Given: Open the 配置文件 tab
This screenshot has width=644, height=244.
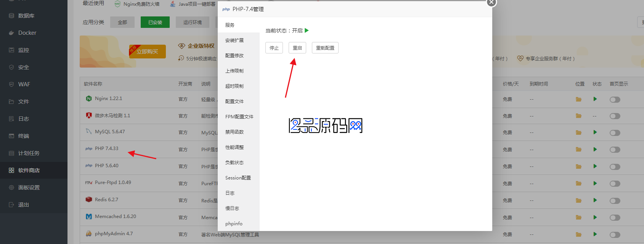Looking at the screenshot, I should pos(239,101).
